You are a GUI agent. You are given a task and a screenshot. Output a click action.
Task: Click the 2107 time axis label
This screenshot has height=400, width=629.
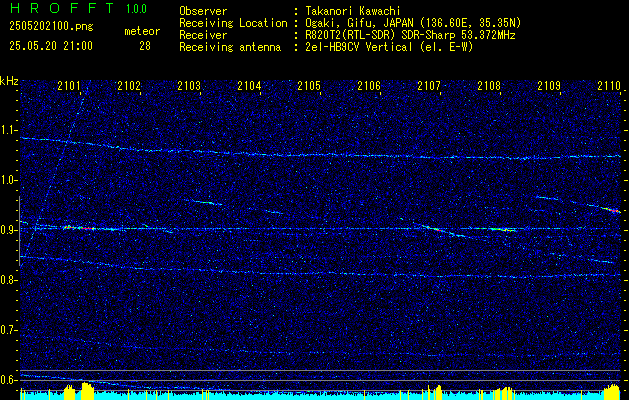pyautogui.click(x=429, y=85)
